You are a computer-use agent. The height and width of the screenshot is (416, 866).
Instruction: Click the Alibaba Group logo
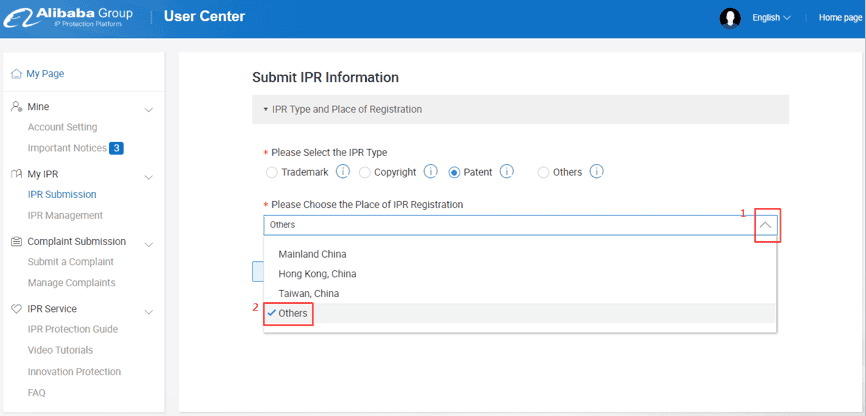click(x=70, y=18)
